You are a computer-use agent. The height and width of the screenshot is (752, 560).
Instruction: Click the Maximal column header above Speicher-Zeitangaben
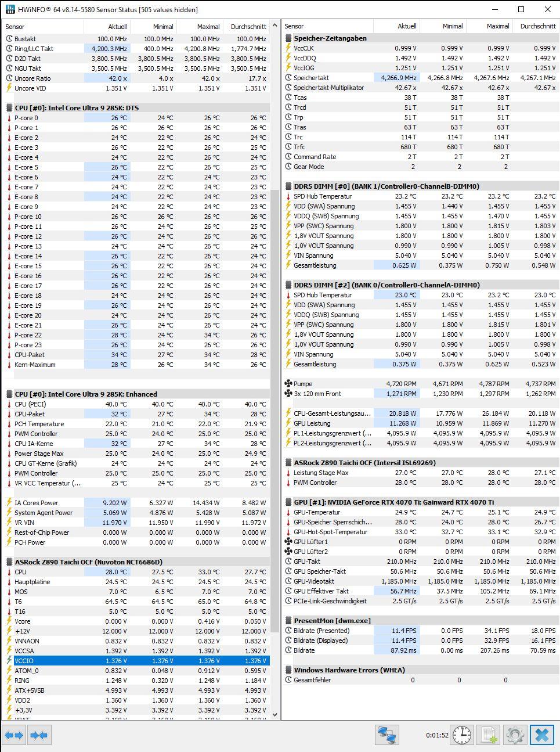(x=490, y=26)
